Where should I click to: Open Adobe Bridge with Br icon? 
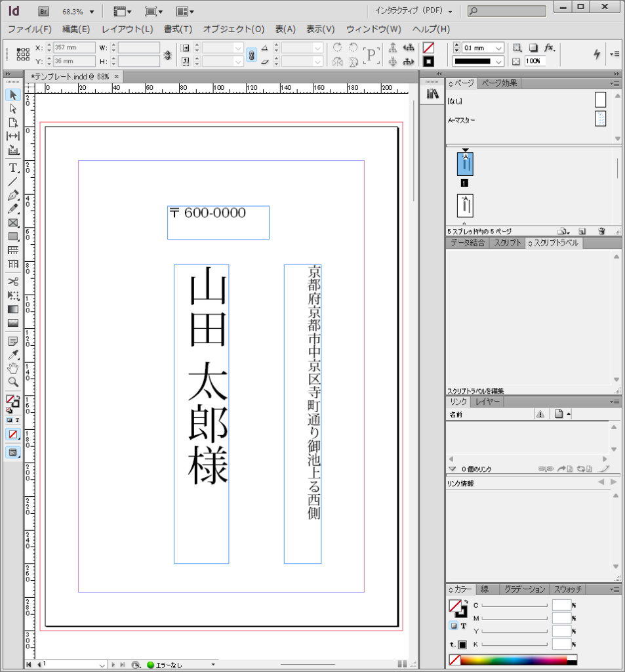click(44, 11)
